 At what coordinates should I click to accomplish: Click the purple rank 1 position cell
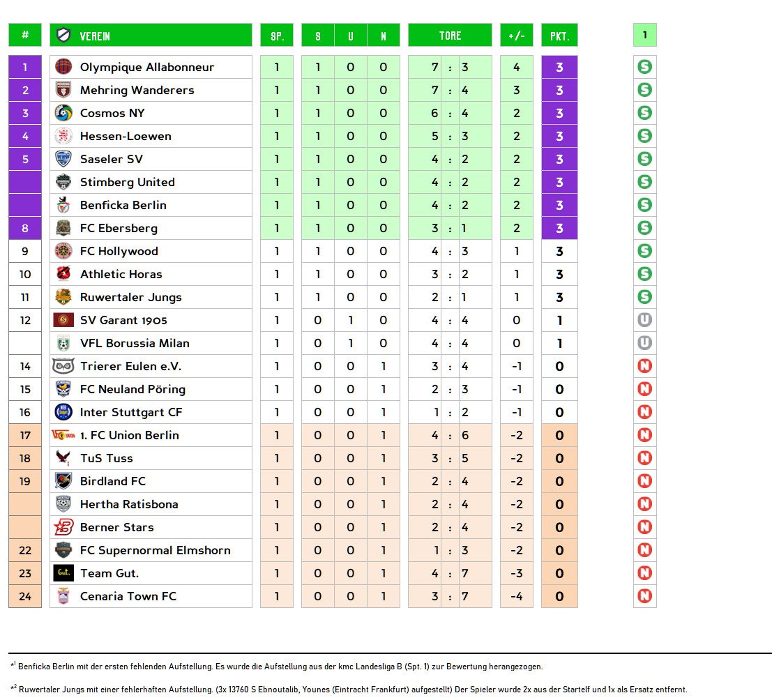click(25, 67)
